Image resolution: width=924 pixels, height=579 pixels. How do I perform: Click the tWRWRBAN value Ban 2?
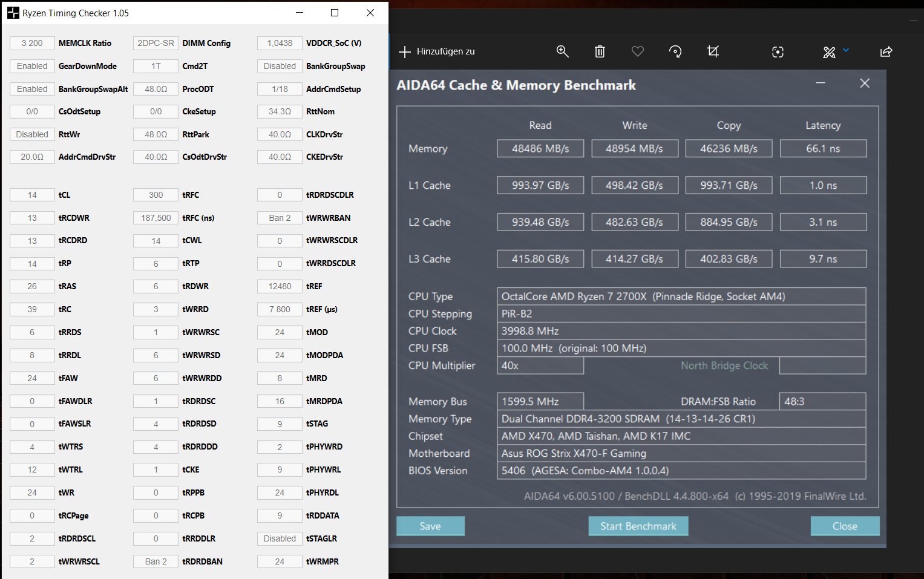coord(280,218)
